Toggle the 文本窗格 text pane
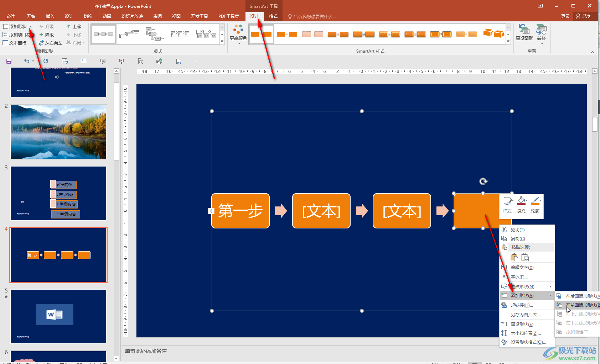600x364 pixels. (x=15, y=43)
